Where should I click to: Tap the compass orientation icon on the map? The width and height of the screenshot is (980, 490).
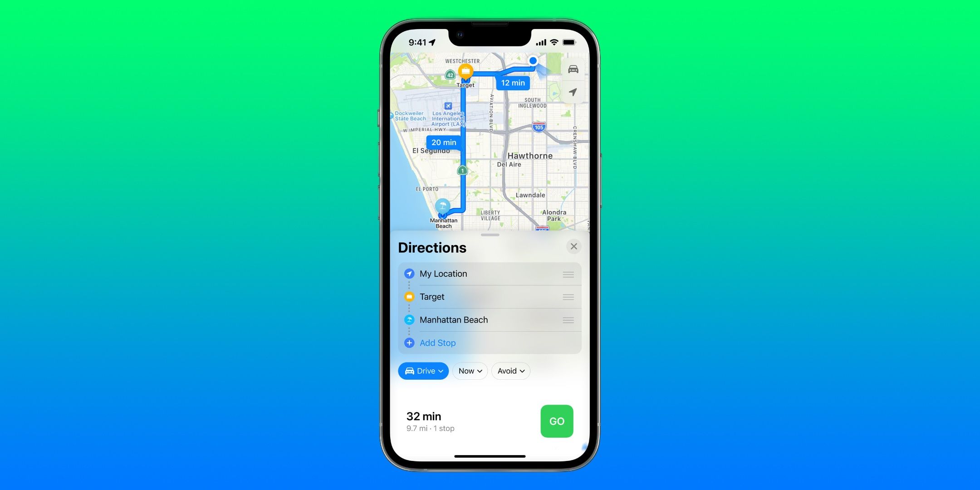tap(572, 94)
